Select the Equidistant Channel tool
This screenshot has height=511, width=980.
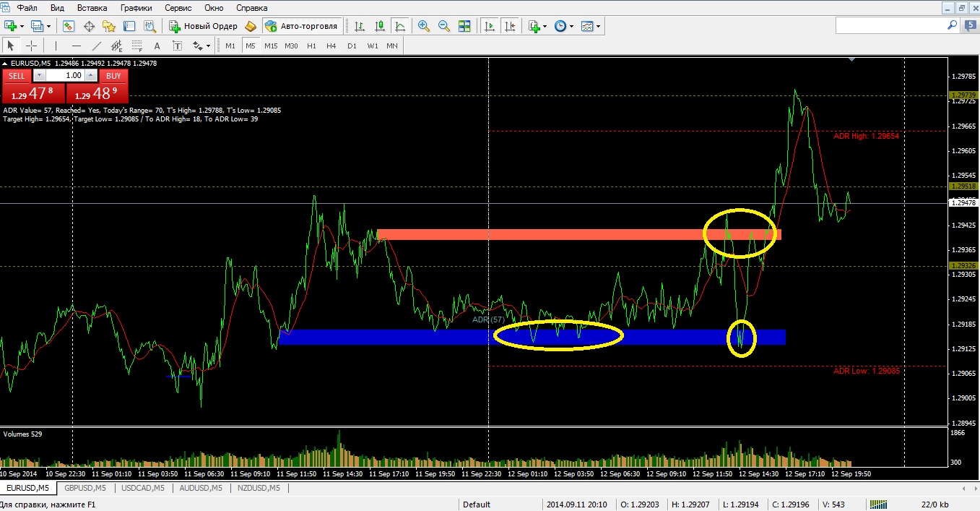(116, 46)
